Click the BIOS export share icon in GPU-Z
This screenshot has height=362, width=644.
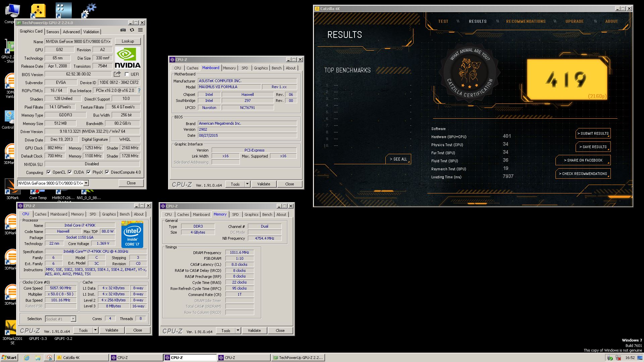117,74
